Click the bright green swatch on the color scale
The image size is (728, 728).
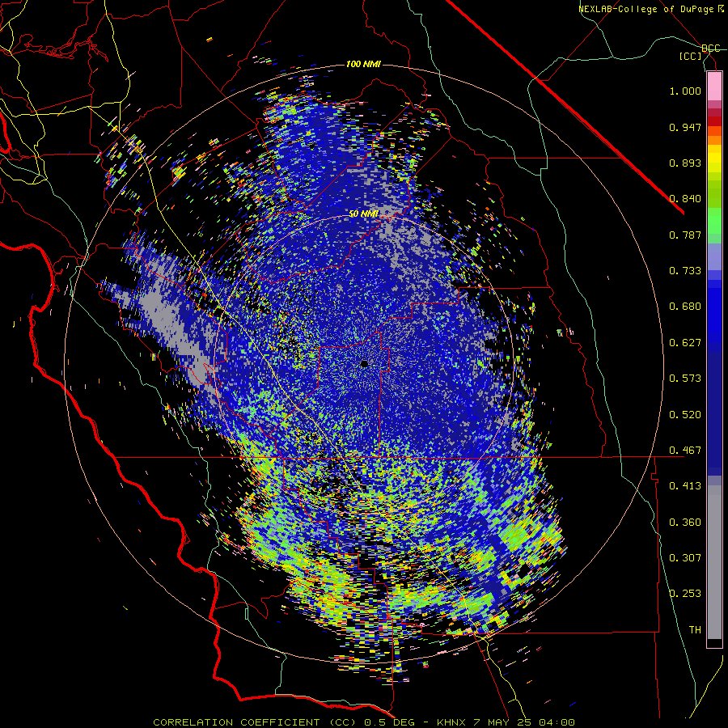pyautogui.click(x=714, y=221)
